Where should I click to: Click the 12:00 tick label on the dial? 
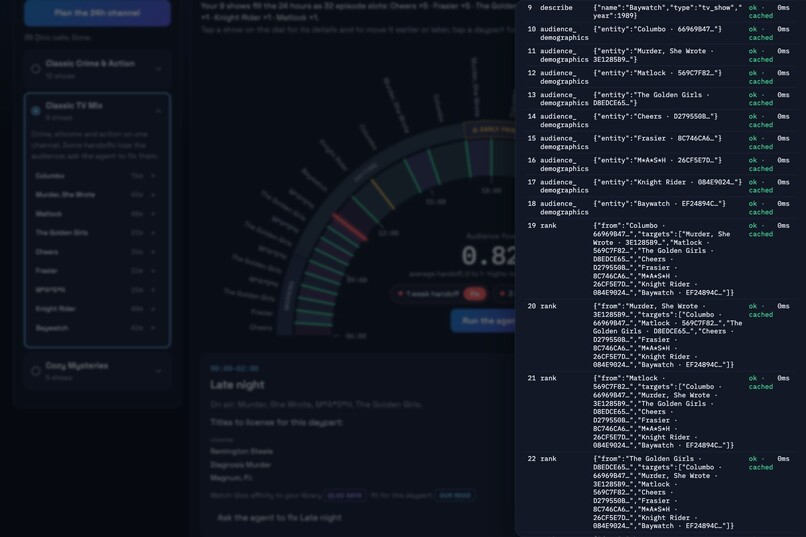click(x=388, y=233)
